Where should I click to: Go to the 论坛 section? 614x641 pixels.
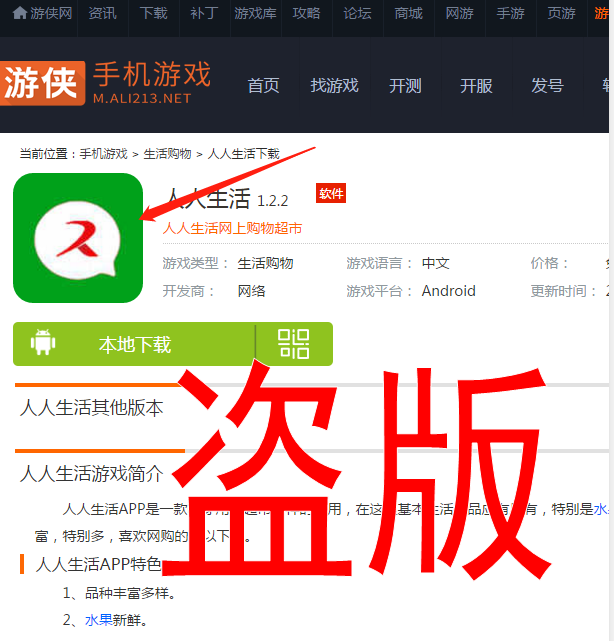click(358, 13)
